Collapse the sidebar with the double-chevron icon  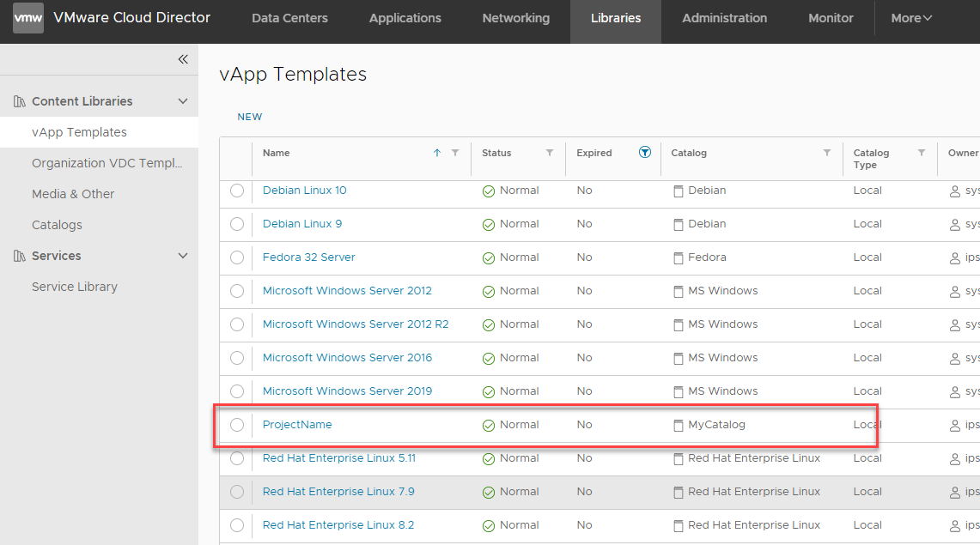coord(183,59)
